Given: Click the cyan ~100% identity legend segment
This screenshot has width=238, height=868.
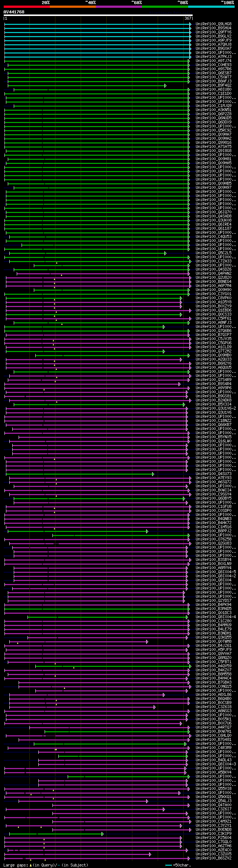Looking at the screenshot, I should [x=211, y=7].
